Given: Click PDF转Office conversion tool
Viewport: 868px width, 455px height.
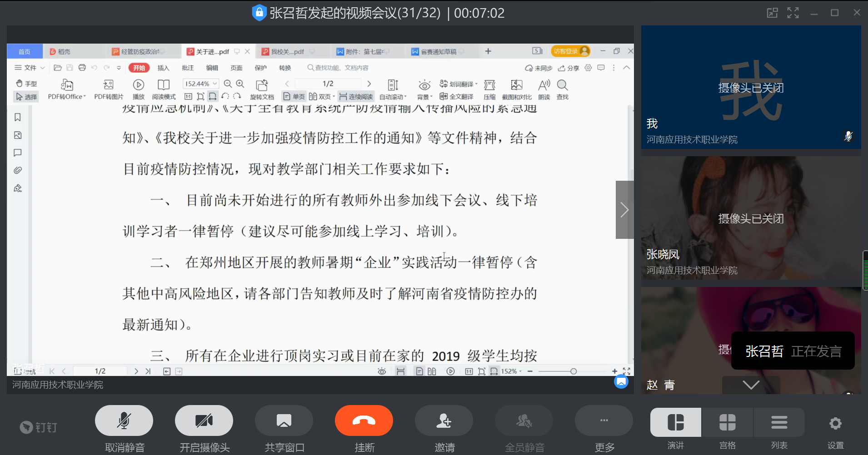Looking at the screenshot, I should pyautogui.click(x=67, y=89).
